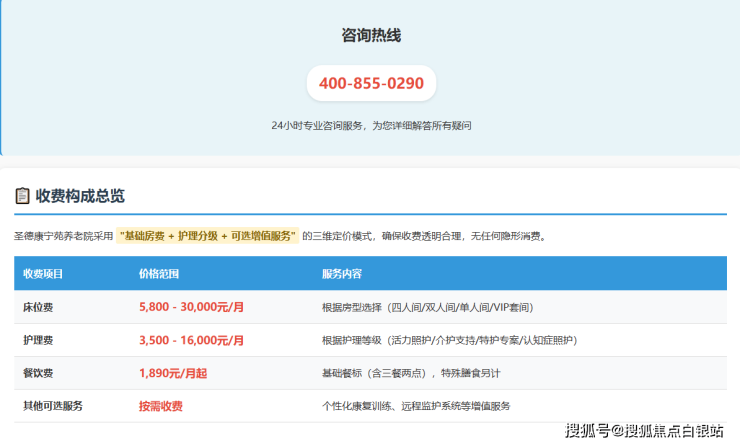Click the red 按需收费 text
This screenshot has width=740, height=446.
[160, 406]
